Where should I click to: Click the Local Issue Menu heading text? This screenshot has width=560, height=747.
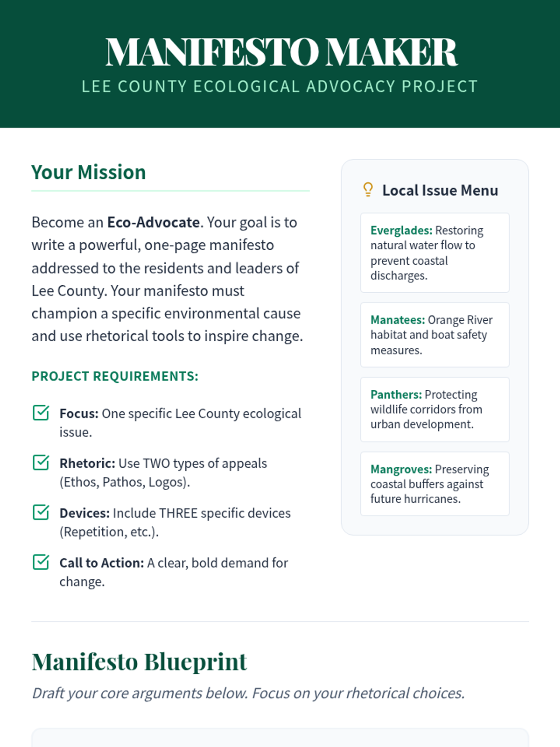coord(440,190)
